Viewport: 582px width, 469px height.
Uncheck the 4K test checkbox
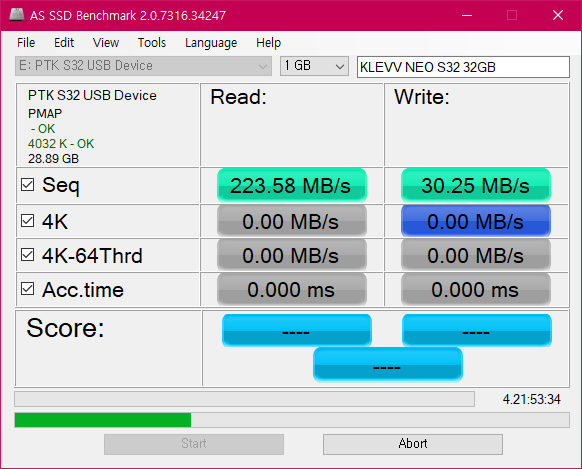pyautogui.click(x=27, y=220)
